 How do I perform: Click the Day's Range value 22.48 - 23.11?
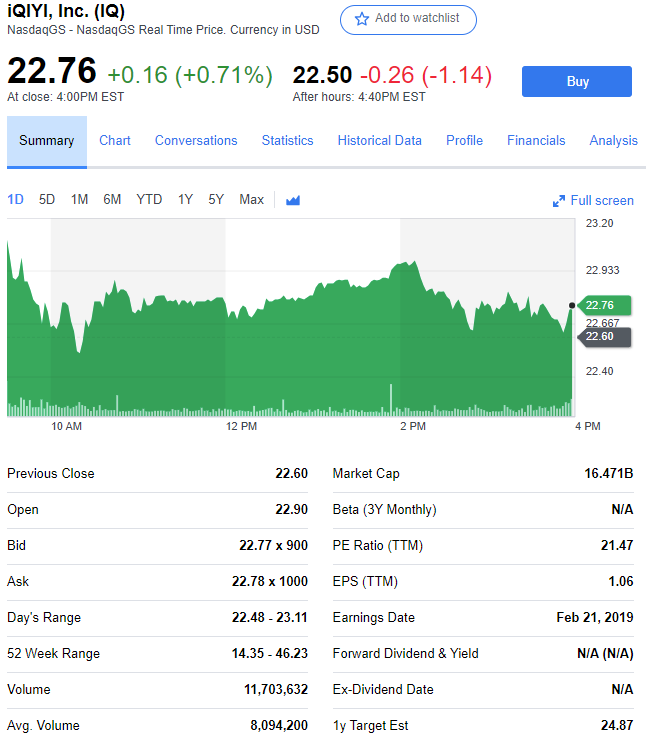pos(269,617)
